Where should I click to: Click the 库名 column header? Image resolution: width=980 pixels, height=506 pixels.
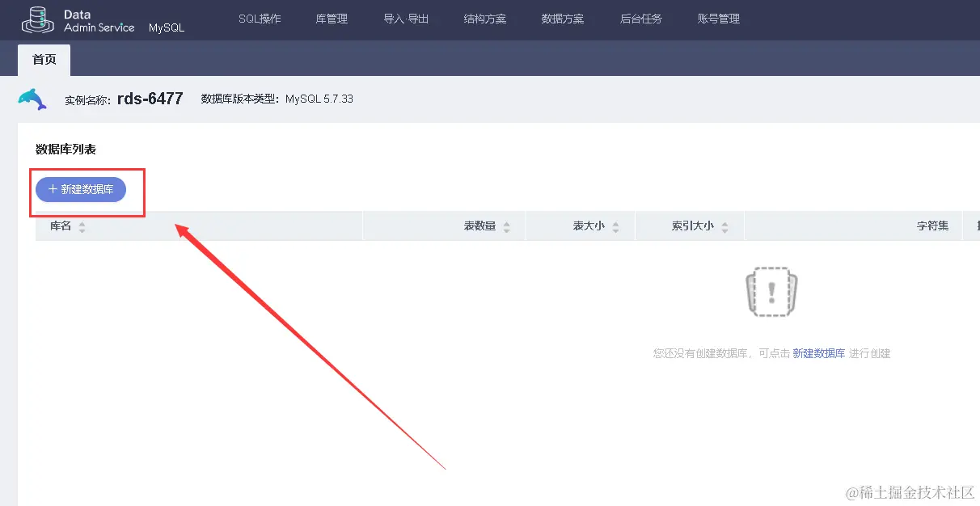[199, 226]
